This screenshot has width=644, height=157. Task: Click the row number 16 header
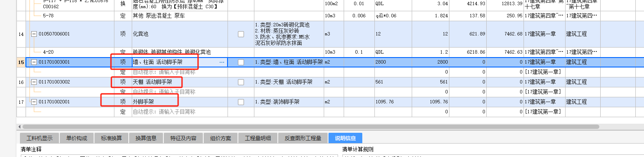[21, 82]
